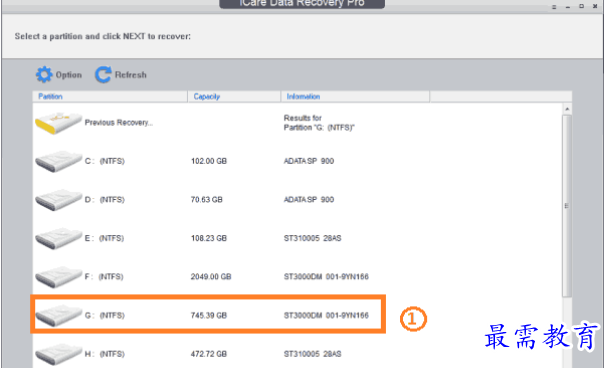
Task: Click the 108.23 GB capacity value
Action: 209,238
